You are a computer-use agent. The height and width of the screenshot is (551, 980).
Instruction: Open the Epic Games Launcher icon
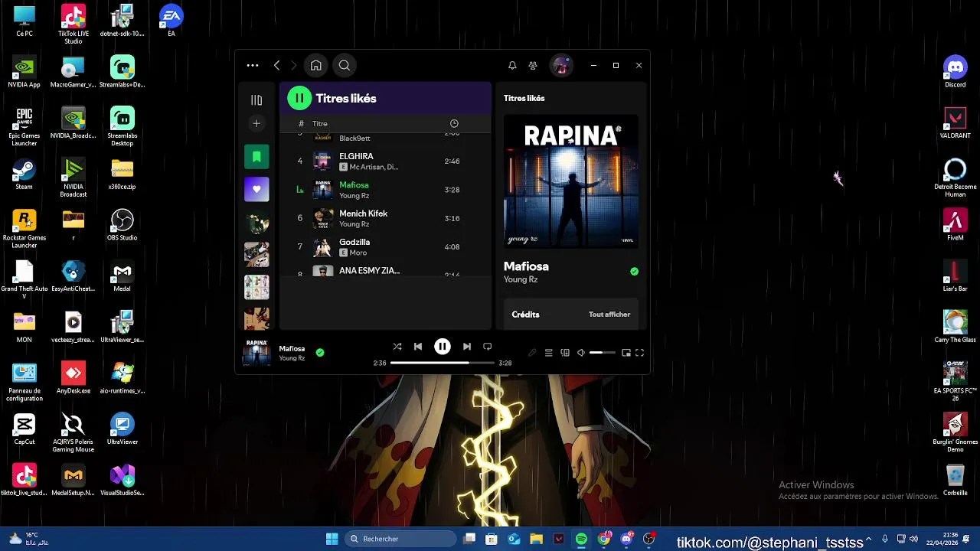point(24,126)
